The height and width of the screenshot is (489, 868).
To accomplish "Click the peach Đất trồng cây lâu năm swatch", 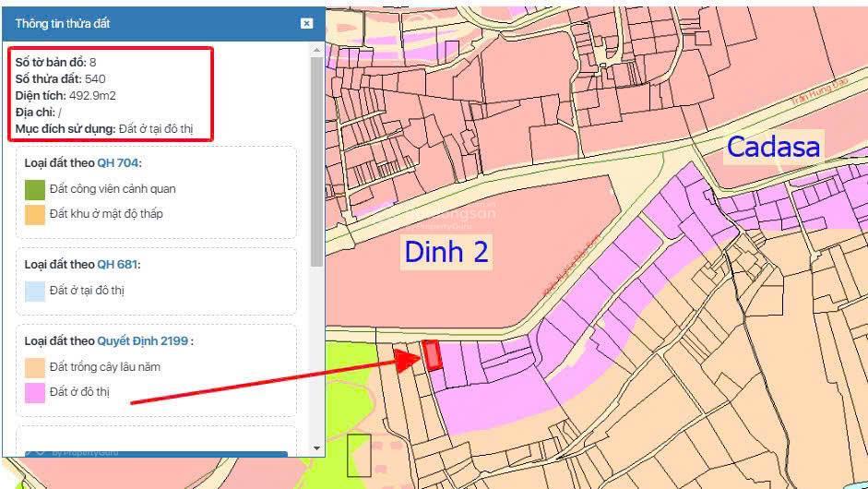I will [x=35, y=368].
